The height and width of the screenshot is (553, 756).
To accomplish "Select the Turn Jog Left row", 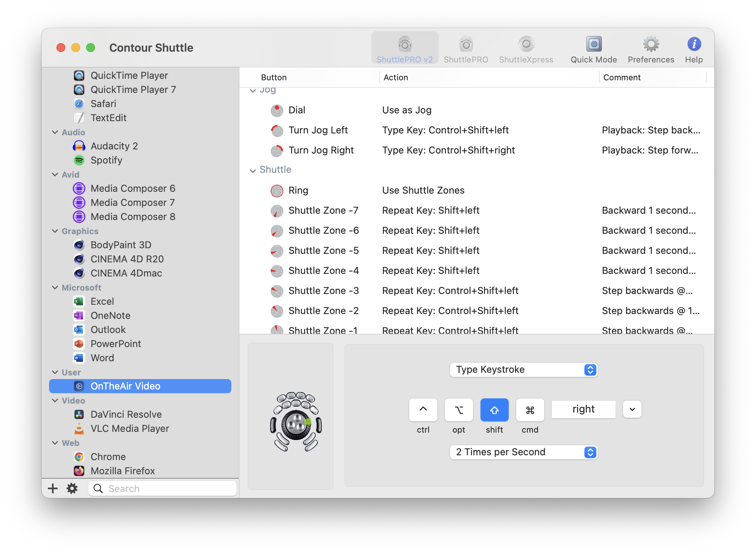I will click(x=477, y=130).
